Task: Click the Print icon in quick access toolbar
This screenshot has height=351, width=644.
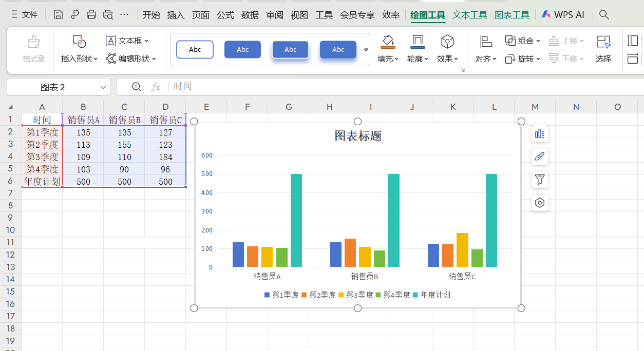Action: coord(91,14)
